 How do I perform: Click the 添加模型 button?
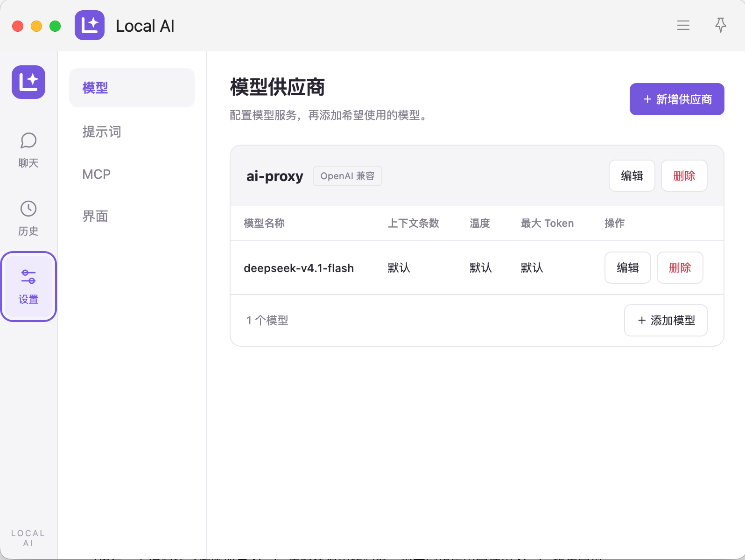666,320
